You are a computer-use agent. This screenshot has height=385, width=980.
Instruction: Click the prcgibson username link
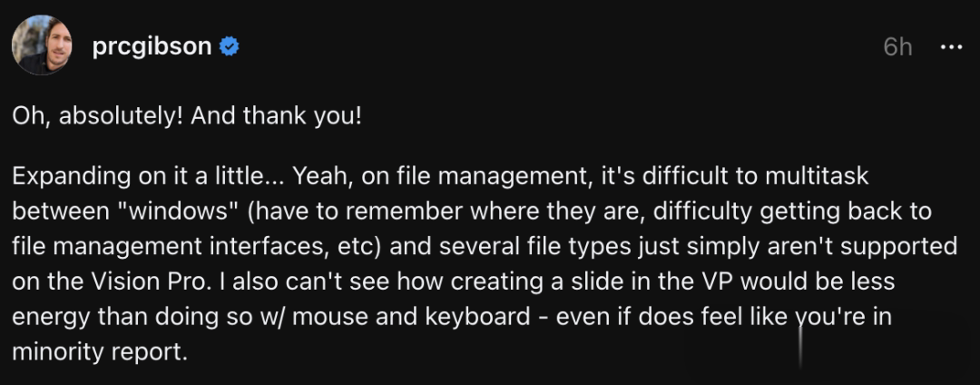pos(150,46)
